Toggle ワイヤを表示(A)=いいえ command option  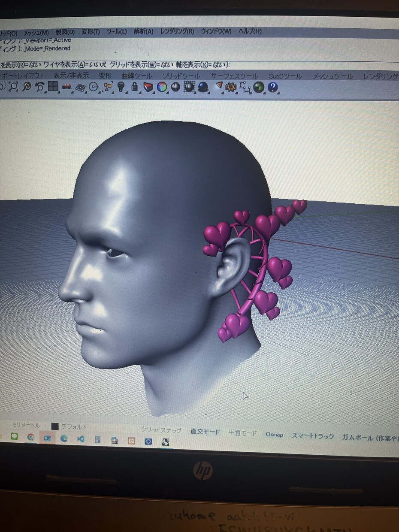pos(74,64)
